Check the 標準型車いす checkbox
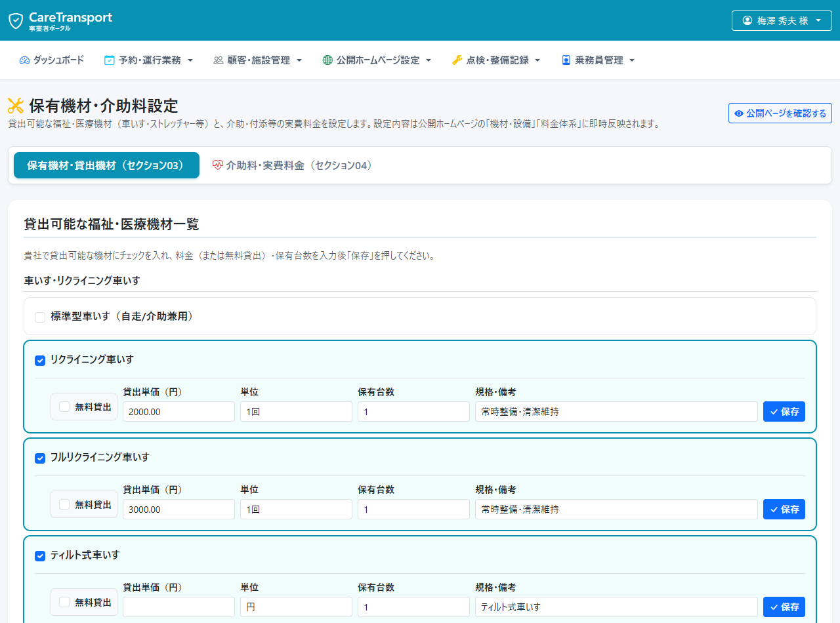Screen dimensions: 840x623 point(40,317)
